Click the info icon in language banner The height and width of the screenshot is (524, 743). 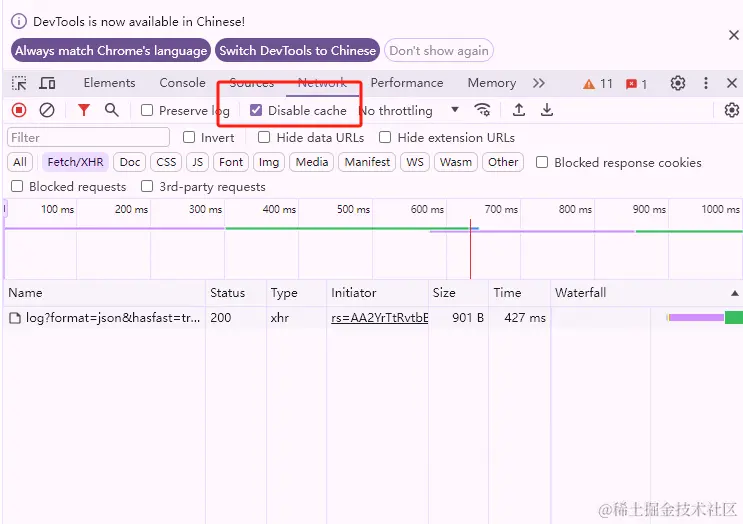point(19,21)
